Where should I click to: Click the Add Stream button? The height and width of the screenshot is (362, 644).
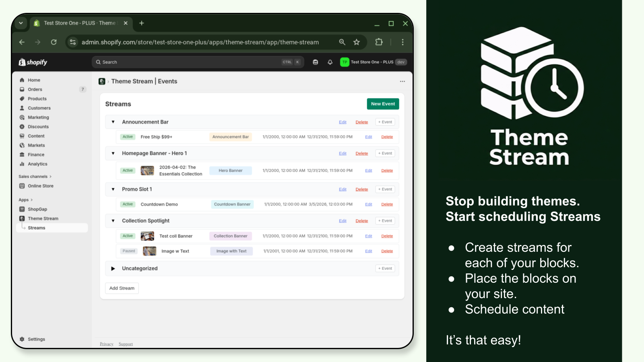(x=122, y=288)
